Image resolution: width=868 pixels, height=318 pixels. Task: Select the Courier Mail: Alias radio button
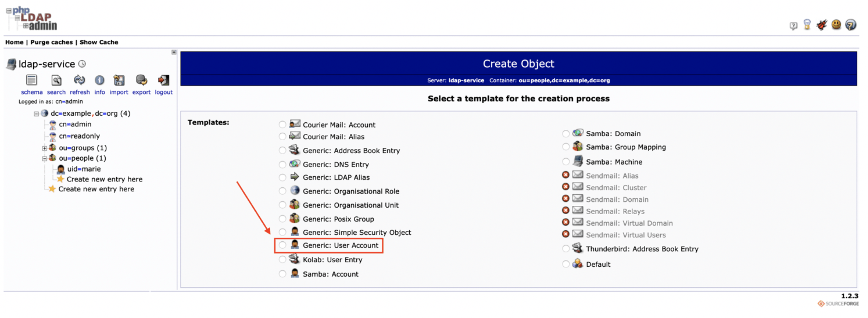[x=283, y=136]
